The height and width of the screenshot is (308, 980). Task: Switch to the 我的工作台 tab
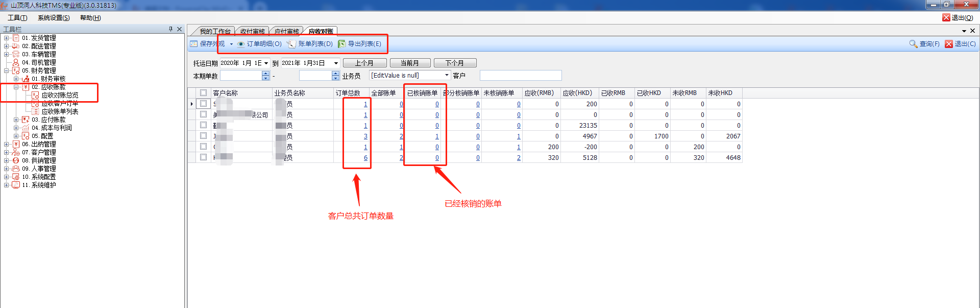click(214, 31)
